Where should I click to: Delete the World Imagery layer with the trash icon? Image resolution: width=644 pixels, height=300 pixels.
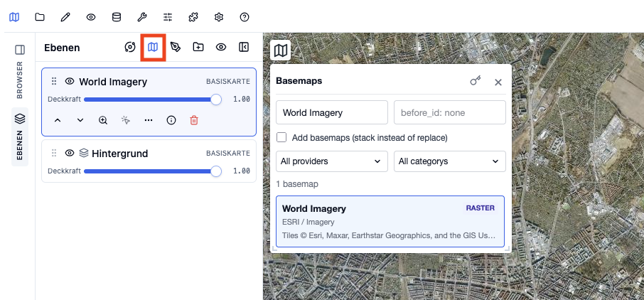tap(194, 120)
